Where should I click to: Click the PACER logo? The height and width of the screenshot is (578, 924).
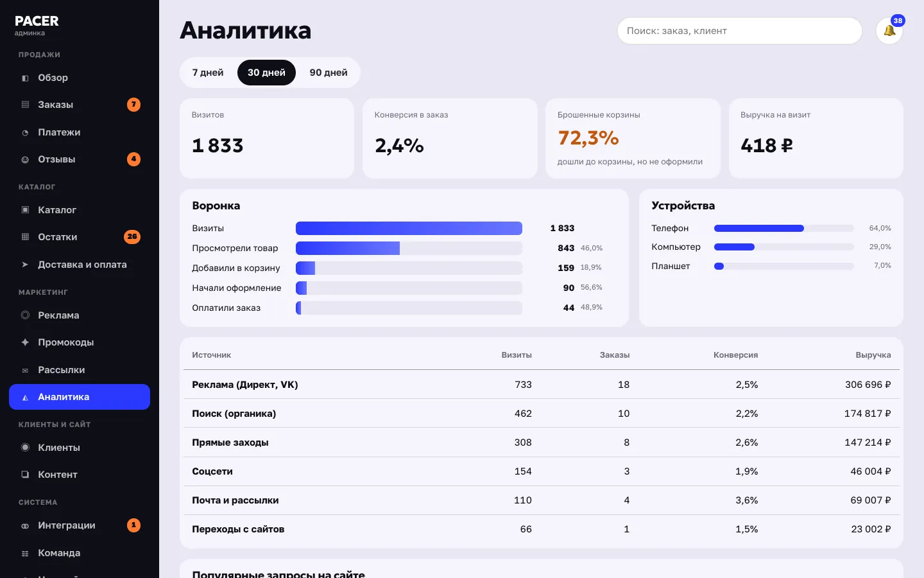point(37,21)
